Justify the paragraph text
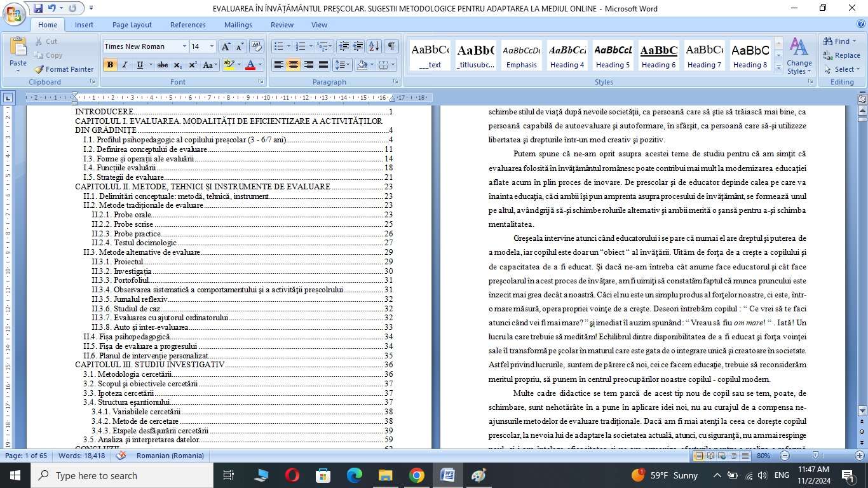Viewport: 868px width, 488px height. tap(323, 65)
